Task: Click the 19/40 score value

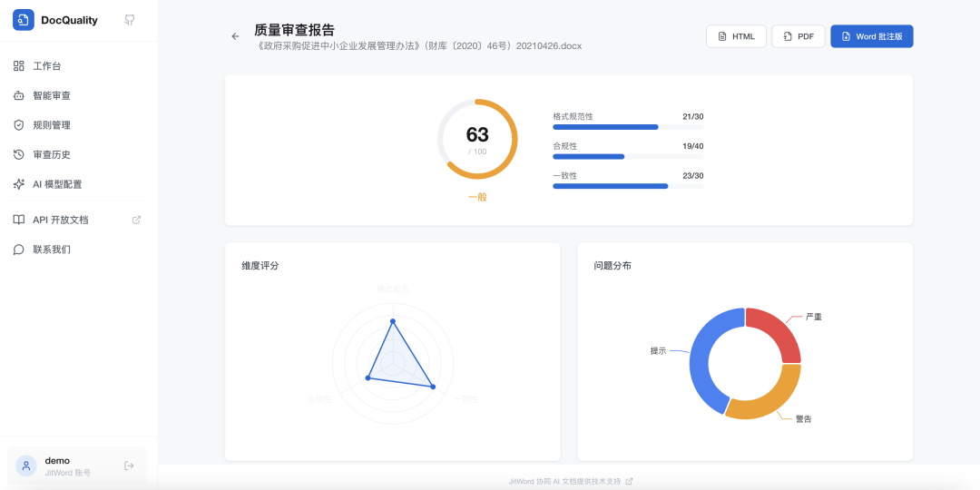Action: click(x=693, y=146)
